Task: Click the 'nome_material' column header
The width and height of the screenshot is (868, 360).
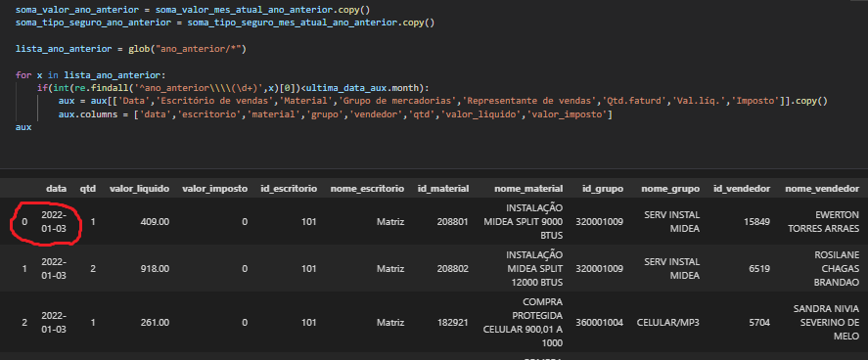Action: (x=528, y=189)
